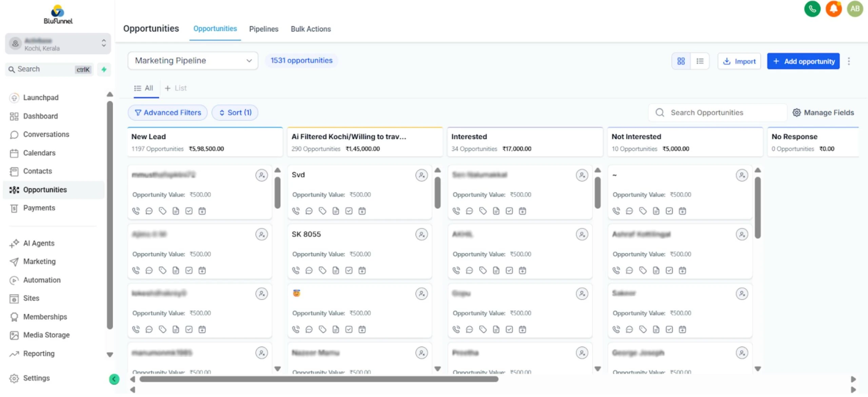This screenshot has height=397, width=868.
Task: Open notes icon on the SK 8055 card
Action: 336,270
